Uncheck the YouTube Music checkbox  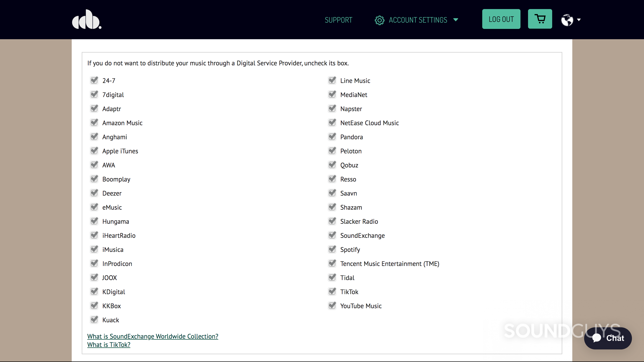click(x=332, y=305)
